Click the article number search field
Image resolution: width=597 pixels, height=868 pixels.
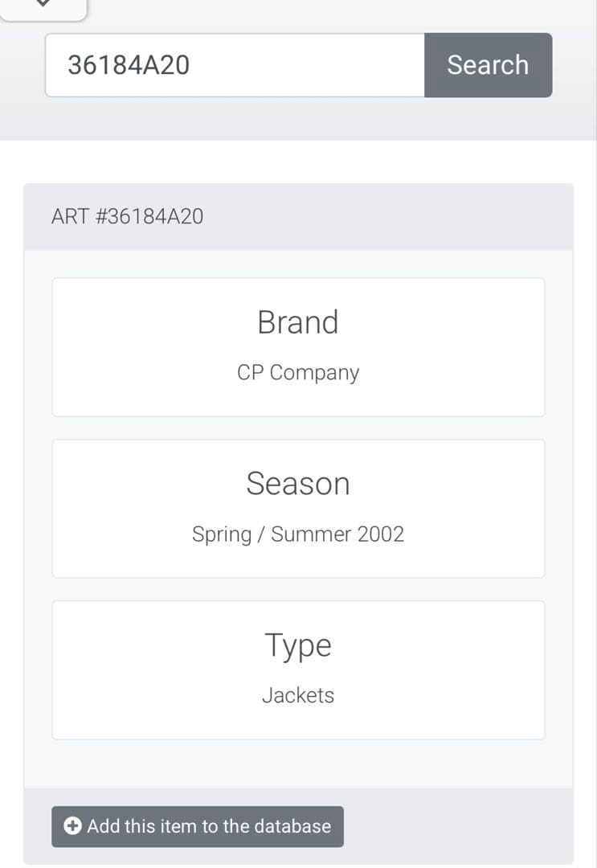coord(235,65)
